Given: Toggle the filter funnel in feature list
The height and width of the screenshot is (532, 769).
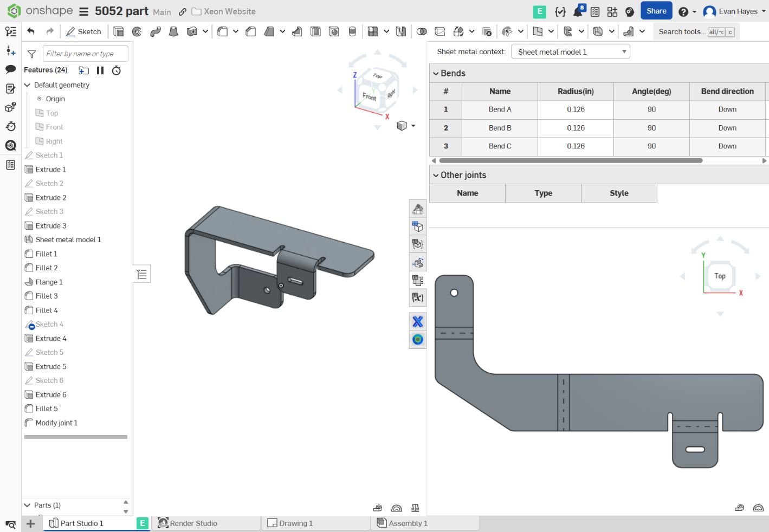Looking at the screenshot, I should [x=31, y=54].
